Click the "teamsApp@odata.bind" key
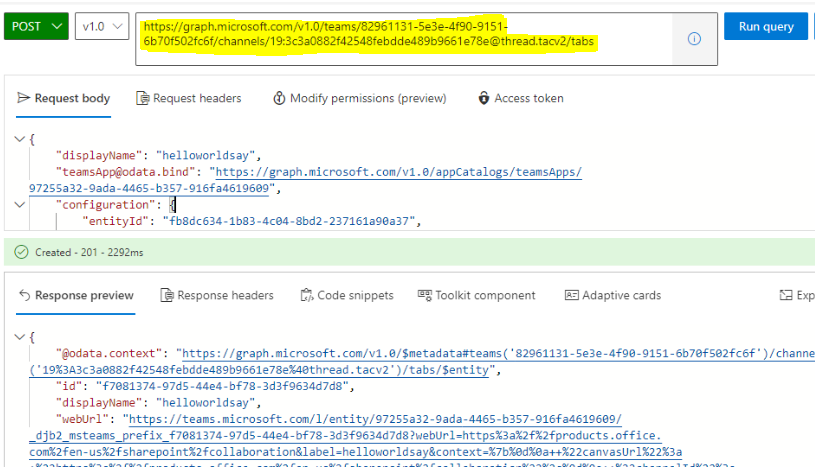This screenshot has height=475, width=815. coord(125,172)
